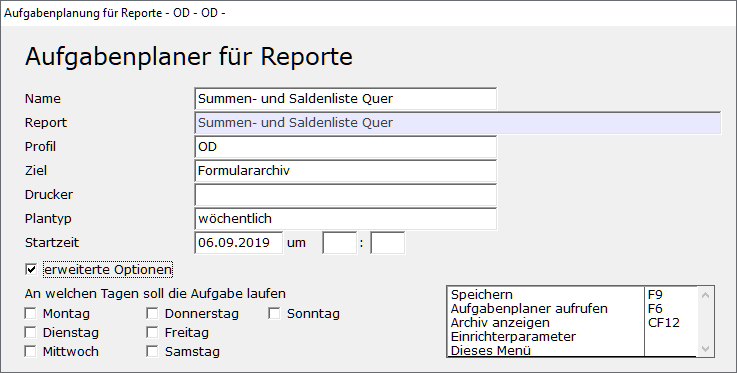Enable the Donnerstag checkbox
This screenshot has height=373, width=737.
[152, 313]
